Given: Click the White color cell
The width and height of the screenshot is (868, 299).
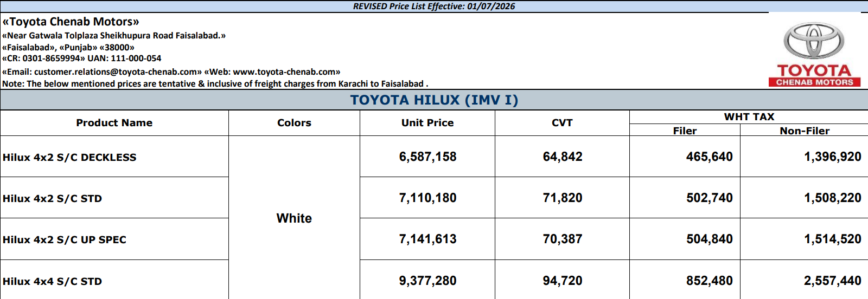Looking at the screenshot, I should pos(294,218).
